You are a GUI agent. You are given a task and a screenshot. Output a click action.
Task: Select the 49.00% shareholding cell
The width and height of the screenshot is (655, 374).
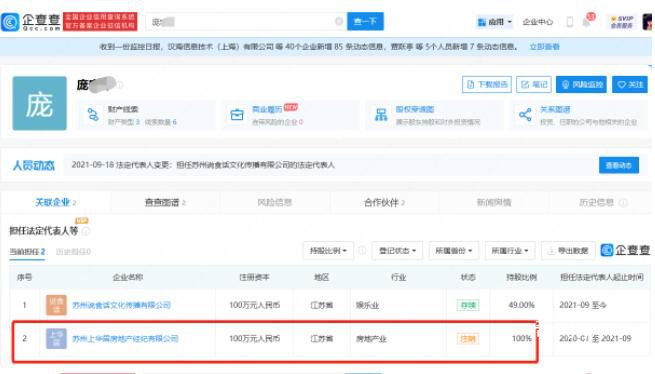coord(521,305)
